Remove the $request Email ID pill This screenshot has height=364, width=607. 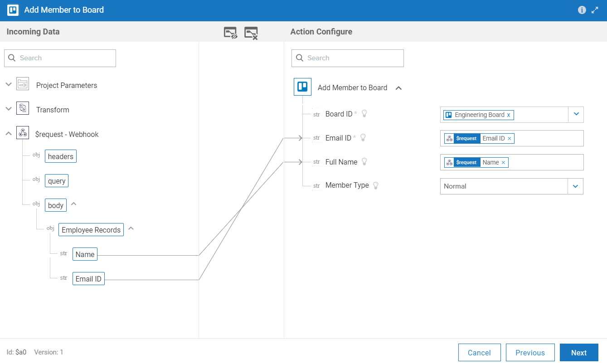[509, 139]
